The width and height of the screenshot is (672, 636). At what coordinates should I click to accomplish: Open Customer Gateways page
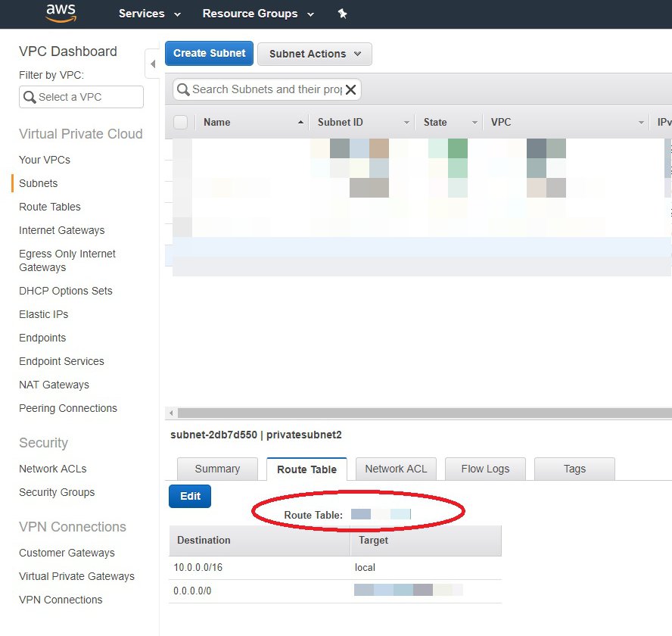pos(67,553)
